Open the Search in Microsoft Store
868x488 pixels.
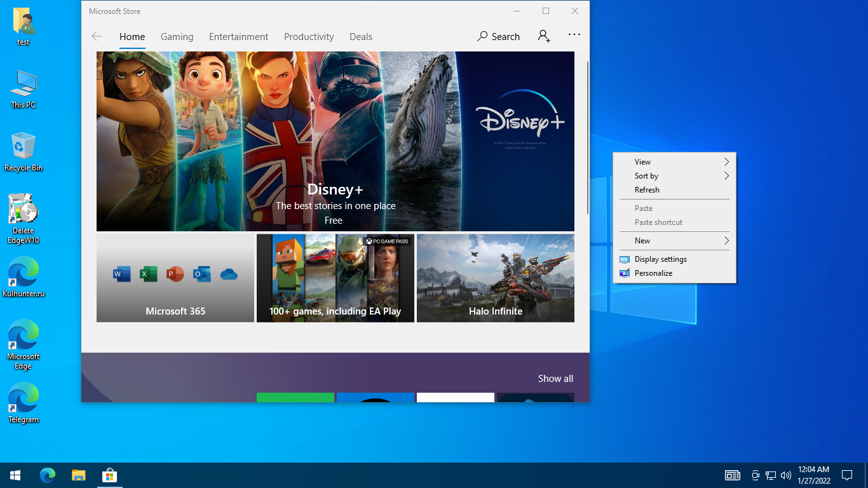[x=499, y=36]
